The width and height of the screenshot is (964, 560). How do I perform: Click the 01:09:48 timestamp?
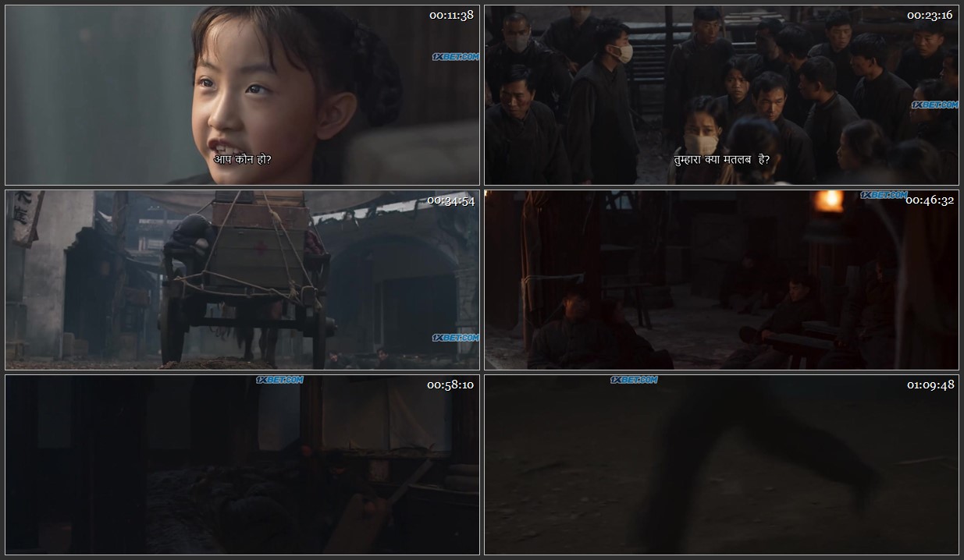pos(930,385)
